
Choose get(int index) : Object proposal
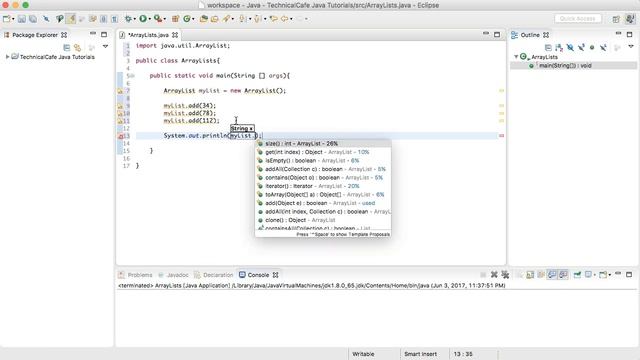322,152
